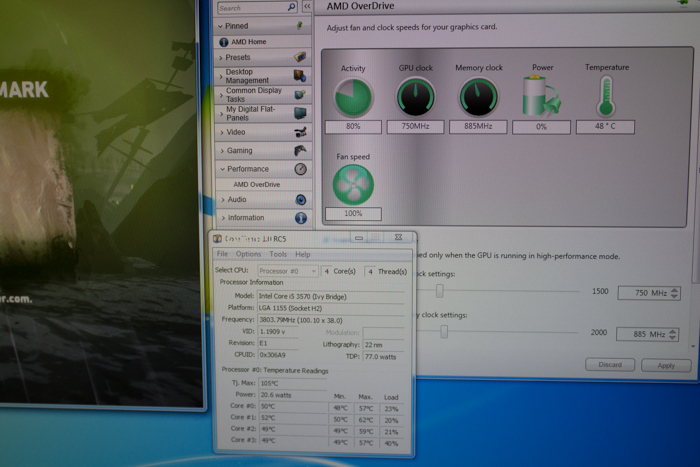The width and height of the screenshot is (700, 467).
Task: Click the Performance gauge icon
Action: (301, 169)
